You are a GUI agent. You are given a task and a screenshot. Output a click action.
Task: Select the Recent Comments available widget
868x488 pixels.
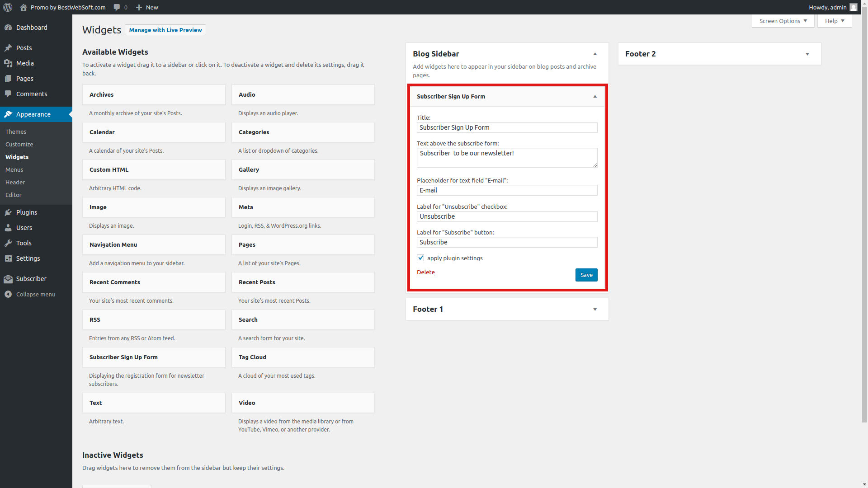coord(154,282)
